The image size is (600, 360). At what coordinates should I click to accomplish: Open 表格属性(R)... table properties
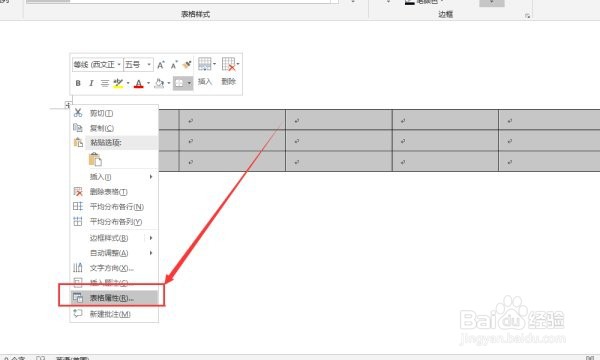point(114,298)
